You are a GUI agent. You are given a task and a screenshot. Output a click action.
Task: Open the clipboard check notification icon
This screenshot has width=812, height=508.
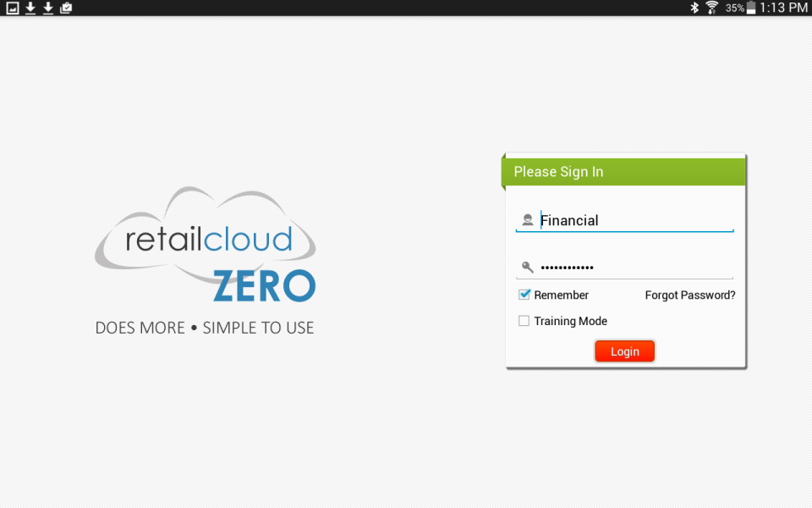pyautogui.click(x=65, y=8)
